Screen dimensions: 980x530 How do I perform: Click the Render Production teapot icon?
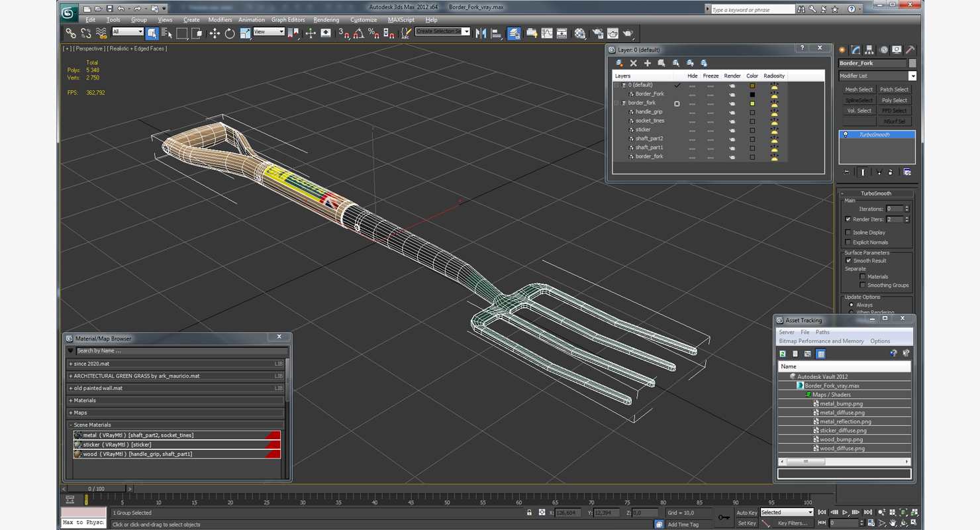click(x=628, y=33)
